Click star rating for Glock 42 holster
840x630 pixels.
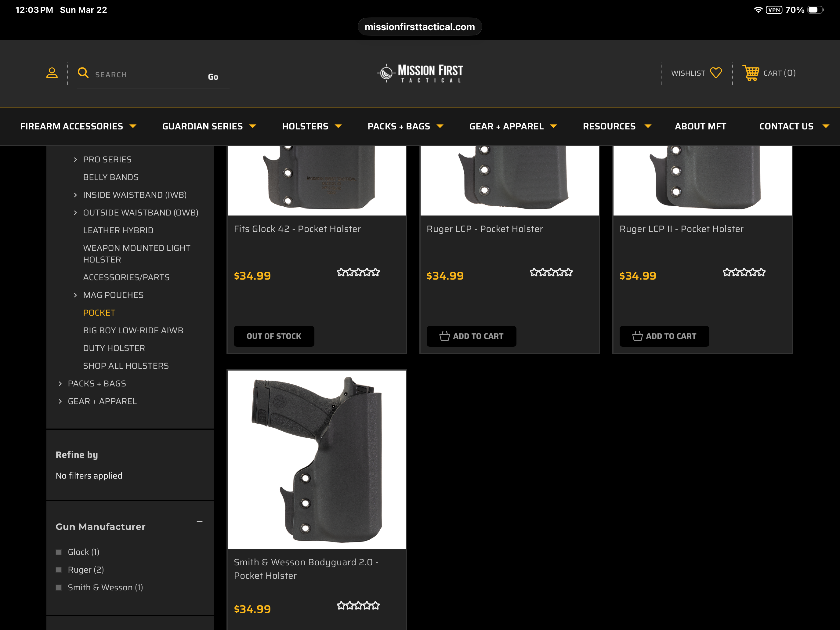pyautogui.click(x=358, y=272)
